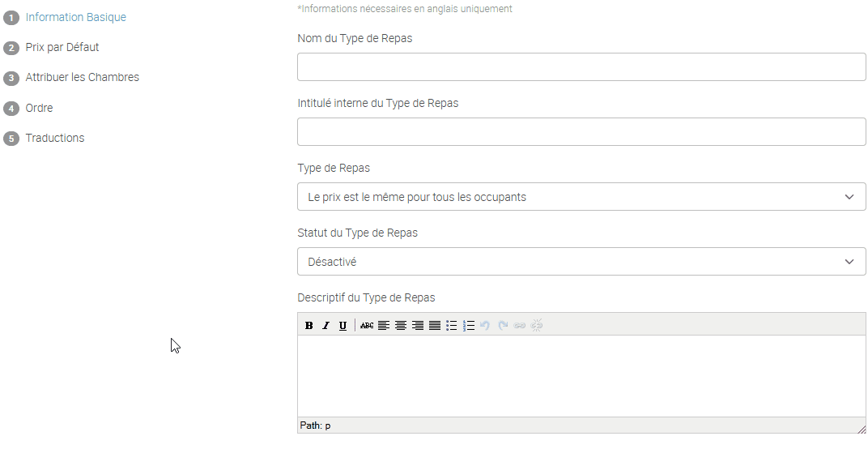Screen dimensions: 868x449
Task: Focus the Intitulé interne du Type de Repas field
Action: coord(581,132)
